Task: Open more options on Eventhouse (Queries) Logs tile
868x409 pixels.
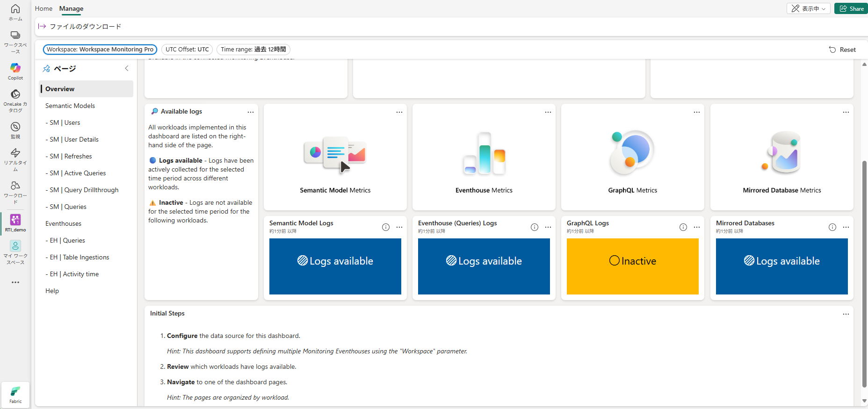Action: [548, 227]
